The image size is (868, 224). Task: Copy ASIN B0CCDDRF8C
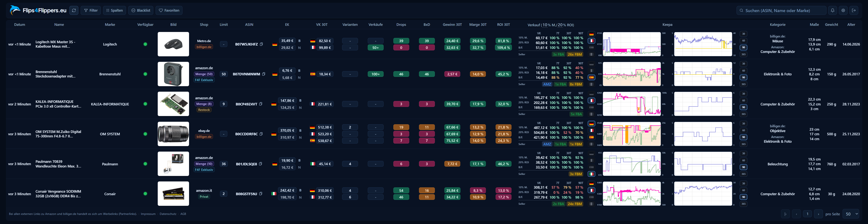click(x=261, y=134)
